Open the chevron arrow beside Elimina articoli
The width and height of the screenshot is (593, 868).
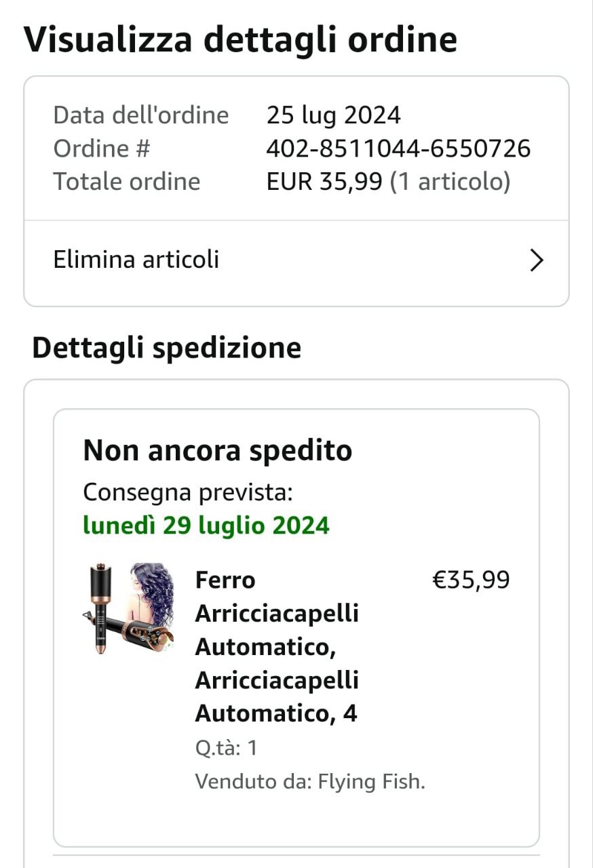pos(537,260)
